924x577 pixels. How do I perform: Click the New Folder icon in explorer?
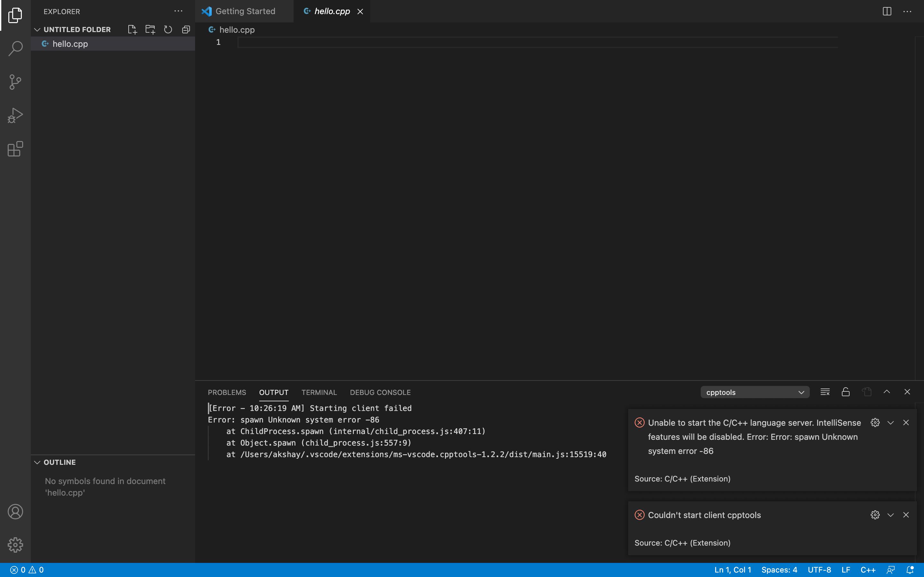tap(150, 29)
